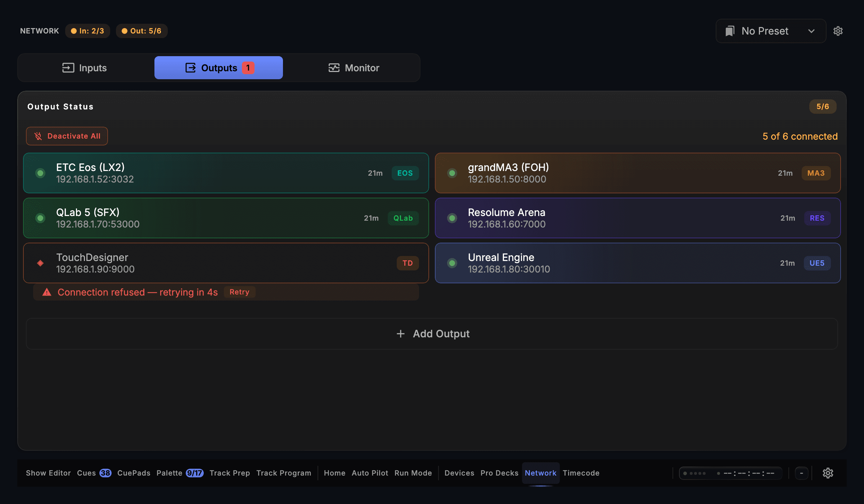Toggle TouchDesigner red error indicator

pos(40,263)
